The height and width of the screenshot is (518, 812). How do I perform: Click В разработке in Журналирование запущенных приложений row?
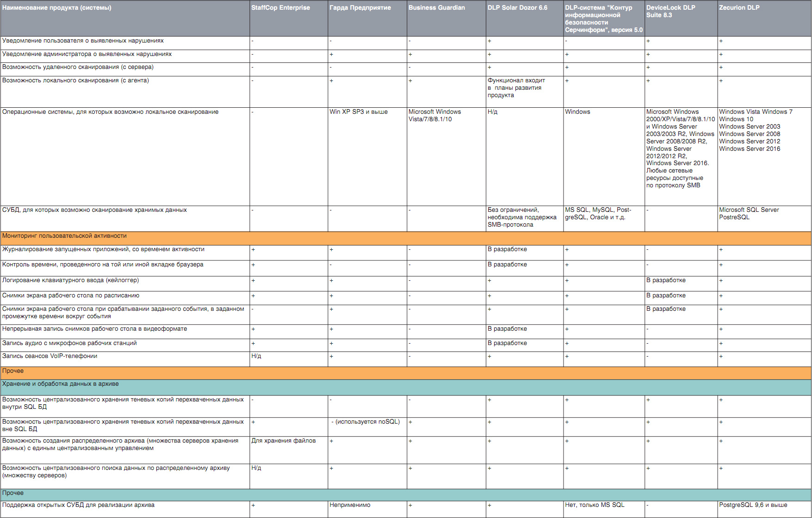coord(525,253)
